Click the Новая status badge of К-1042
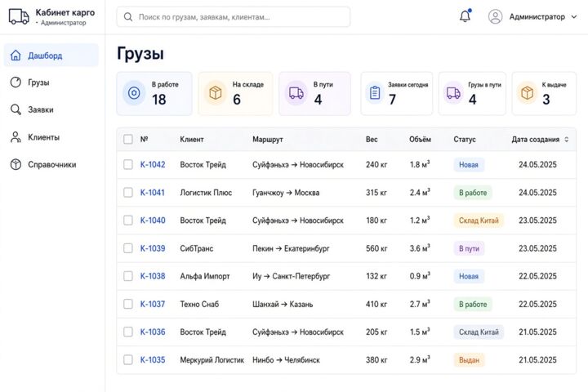 [469, 164]
